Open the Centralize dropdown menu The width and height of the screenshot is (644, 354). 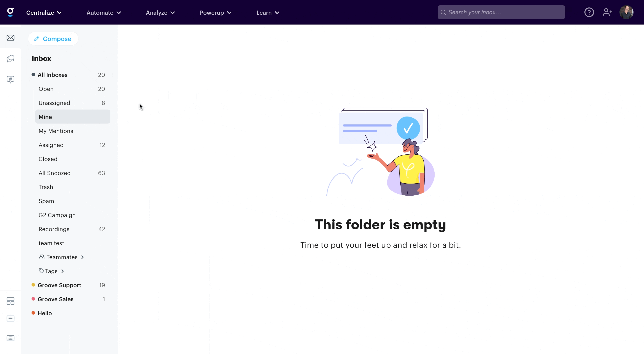(44, 12)
